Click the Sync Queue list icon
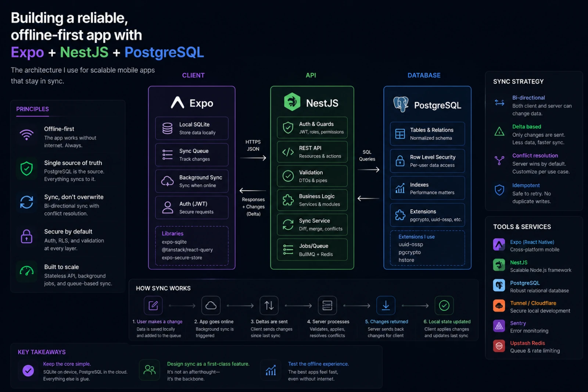Screen dimensions: 588x392 coord(168,155)
